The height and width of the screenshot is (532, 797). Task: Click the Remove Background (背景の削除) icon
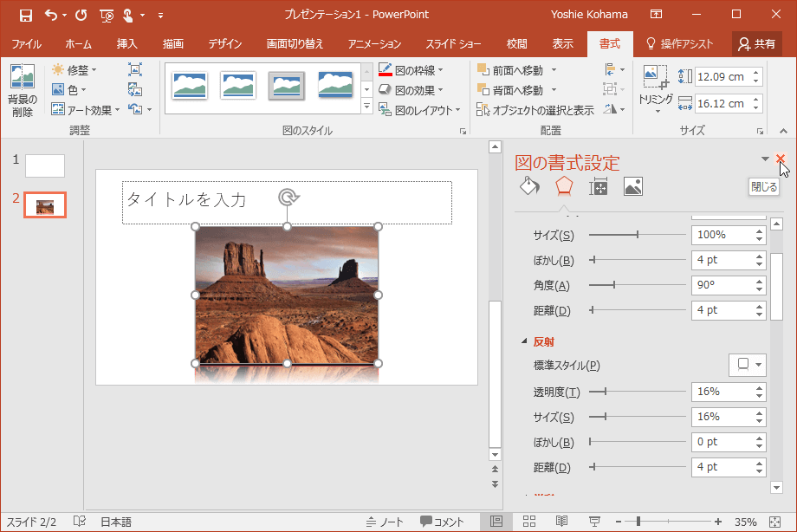click(x=22, y=78)
